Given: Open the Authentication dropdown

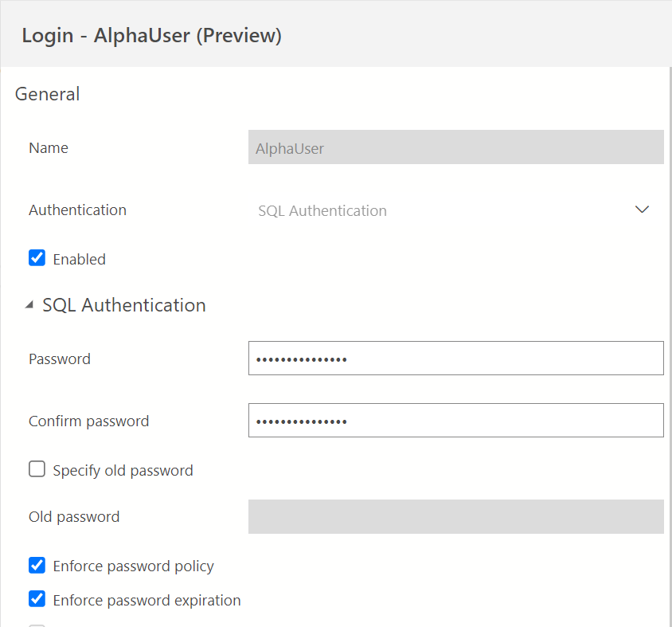Looking at the screenshot, I should pyautogui.click(x=454, y=210).
